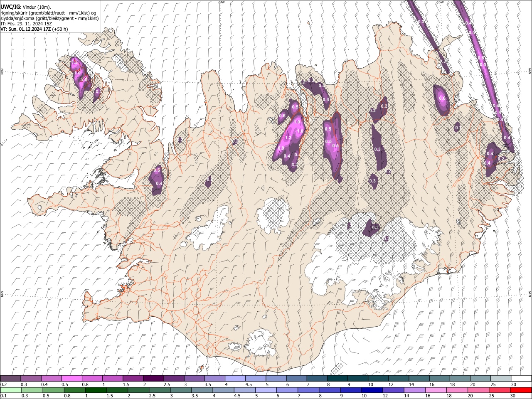Click the "rigning/skúrir (grænt/blátt/rautt" legend description line
532x399 pixels.
click(x=48, y=13)
